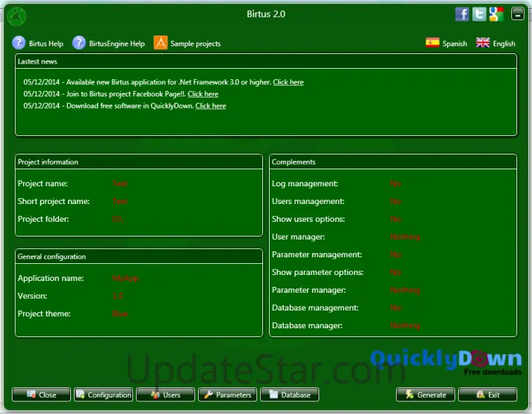Open the Facebook social icon

tap(462, 14)
